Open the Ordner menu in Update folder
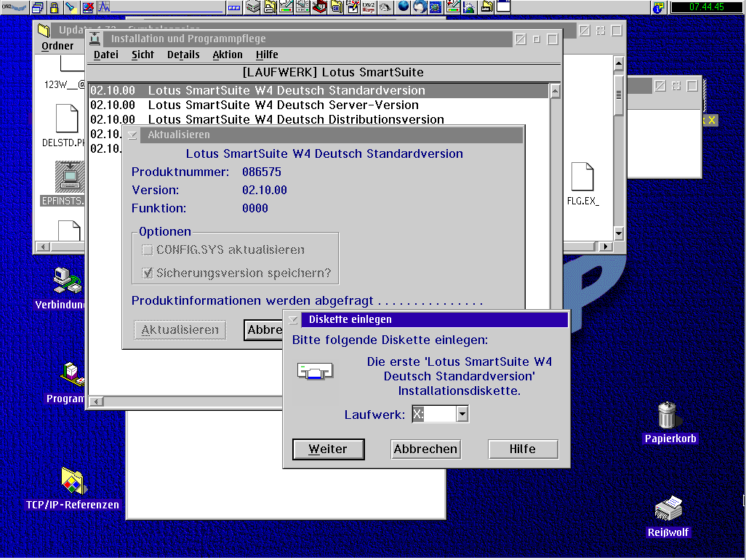This screenshot has width=746, height=560. click(x=57, y=46)
